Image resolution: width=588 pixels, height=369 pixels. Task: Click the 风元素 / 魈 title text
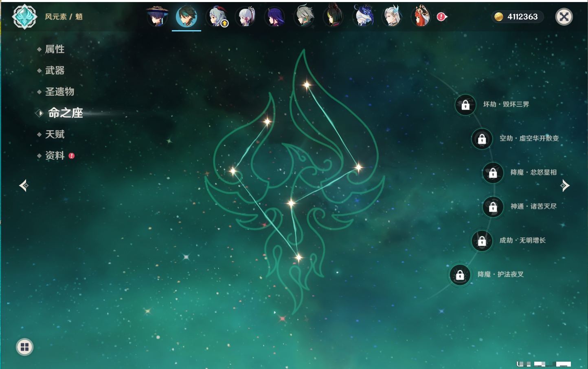64,17
